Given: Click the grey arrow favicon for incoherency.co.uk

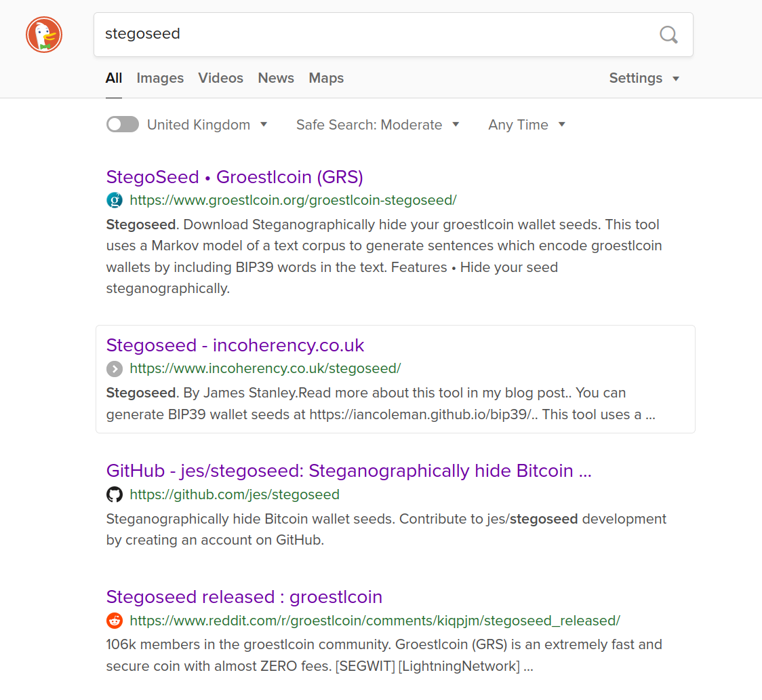Looking at the screenshot, I should tap(115, 368).
